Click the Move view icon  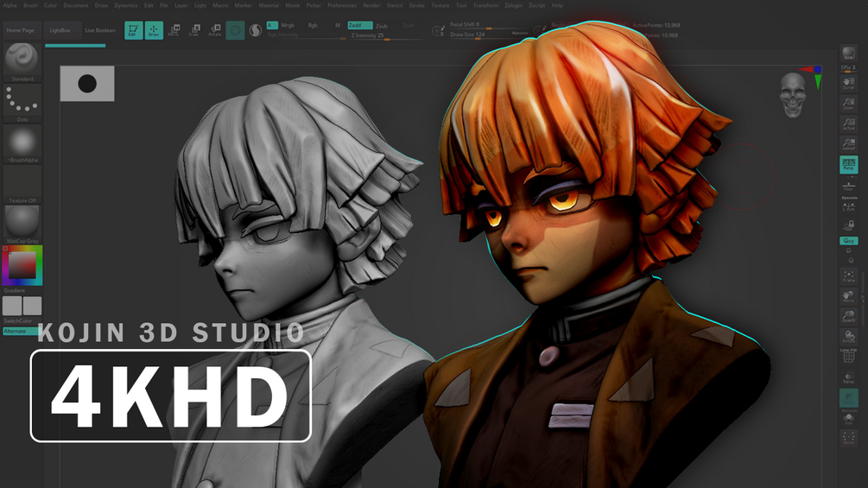(849, 296)
